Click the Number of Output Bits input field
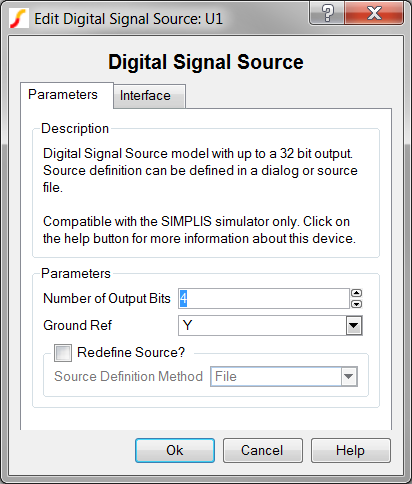The width and height of the screenshot is (412, 484). coord(264,298)
